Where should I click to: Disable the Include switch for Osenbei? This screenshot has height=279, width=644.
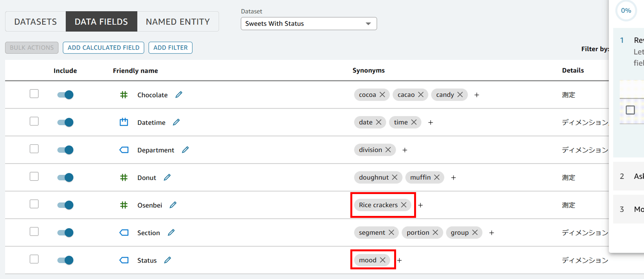coord(65,205)
